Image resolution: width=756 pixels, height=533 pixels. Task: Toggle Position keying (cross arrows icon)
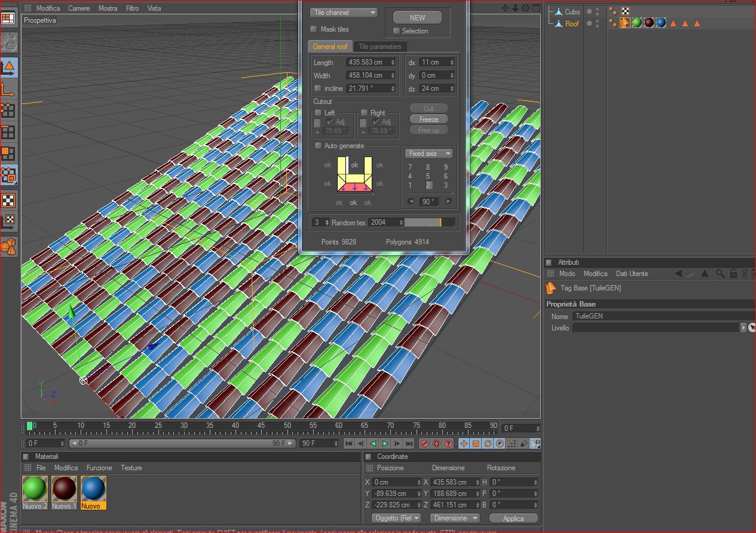pos(464,443)
